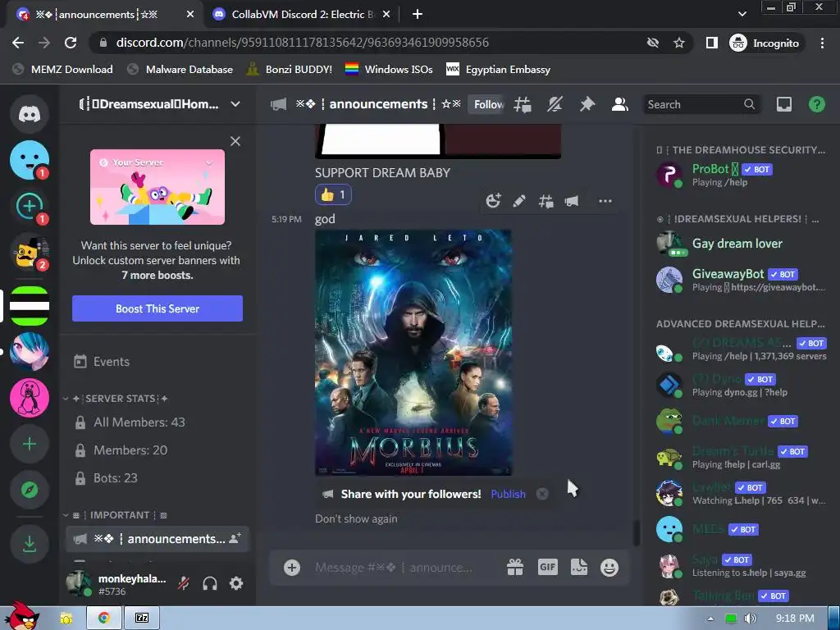
Task: Open Windows ISOs bookmark
Action: click(389, 69)
